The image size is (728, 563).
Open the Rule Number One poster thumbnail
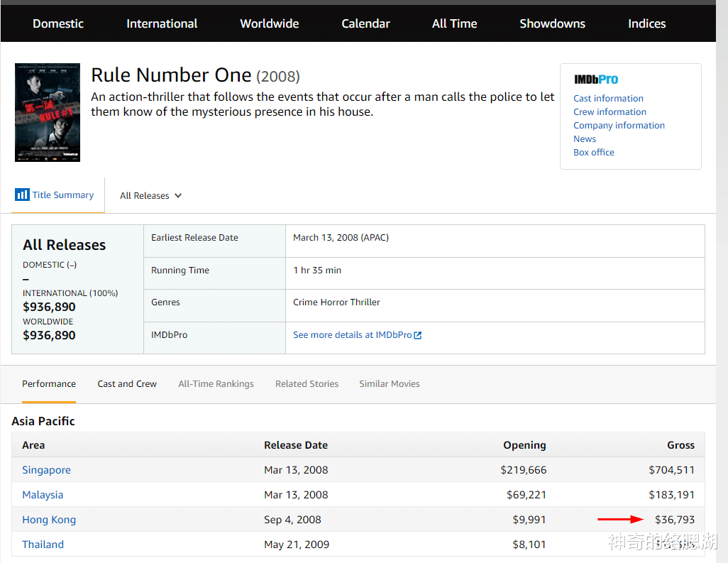48,113
